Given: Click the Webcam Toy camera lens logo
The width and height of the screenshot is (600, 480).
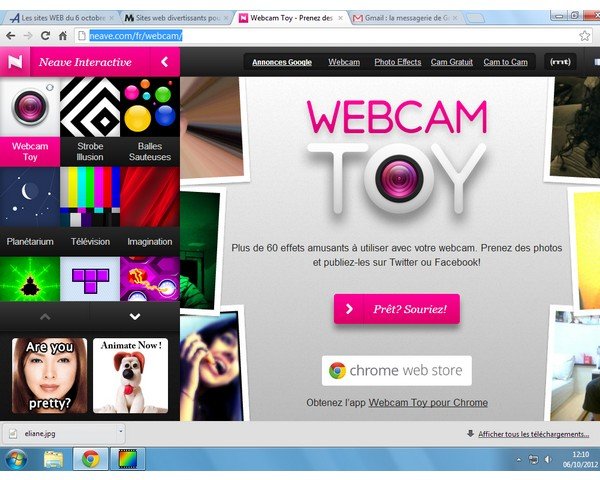Looking at the screenshot, I should [399, 178].
